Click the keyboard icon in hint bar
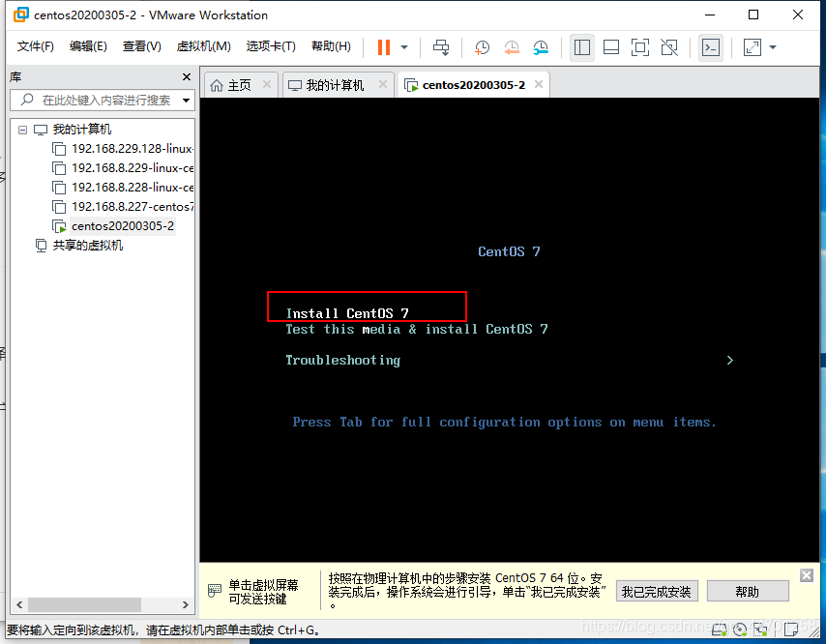 click(215, 590)
